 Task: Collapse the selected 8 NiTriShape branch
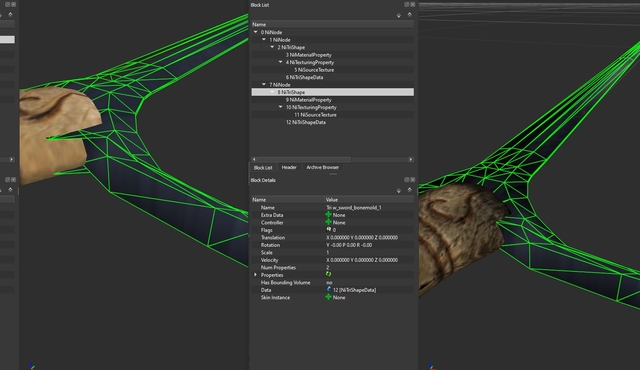272,92
